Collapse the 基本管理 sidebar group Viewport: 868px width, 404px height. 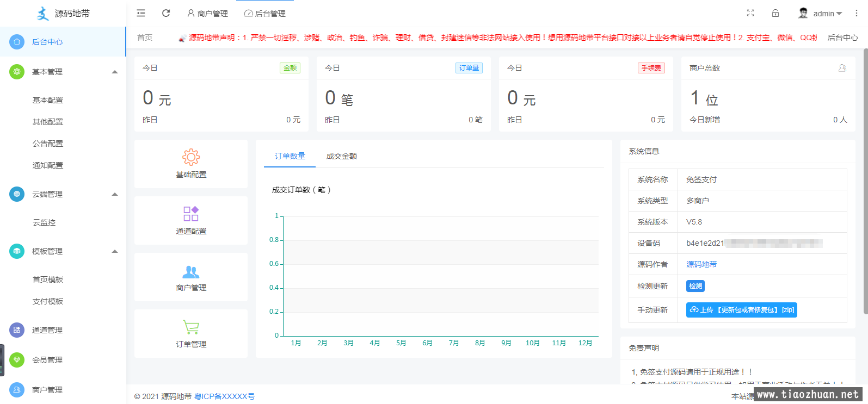pyautogui.click(x=114, y=72)
